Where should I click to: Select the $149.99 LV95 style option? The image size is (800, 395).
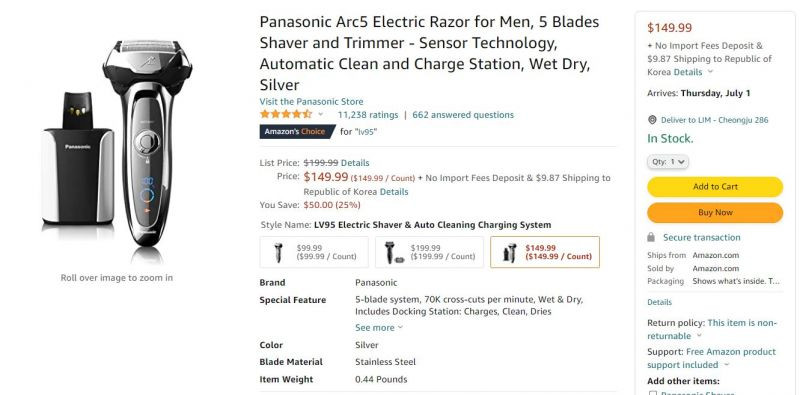[545, 252]
